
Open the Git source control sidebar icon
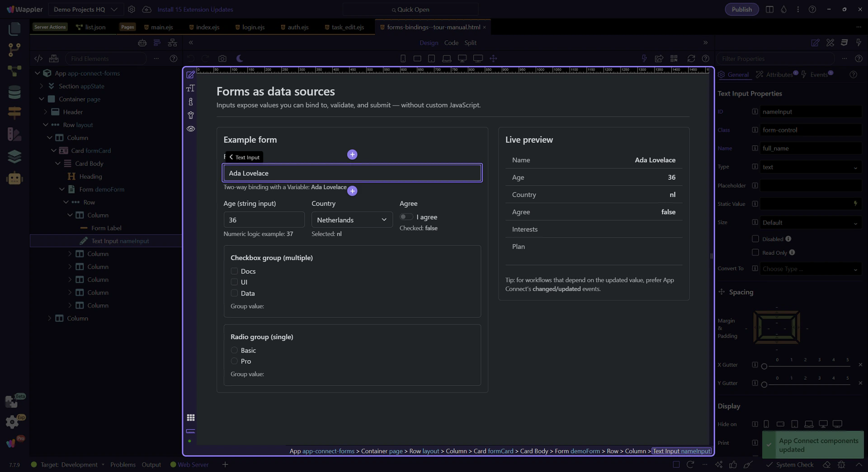coord(14,50)
